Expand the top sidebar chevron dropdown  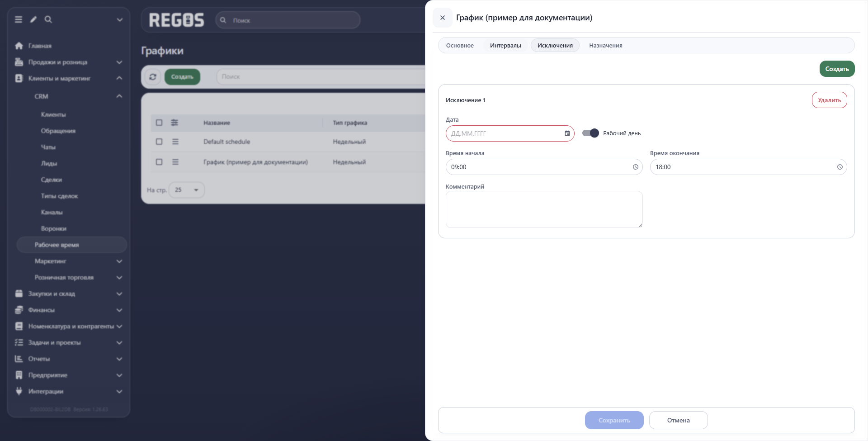point(119,19)
